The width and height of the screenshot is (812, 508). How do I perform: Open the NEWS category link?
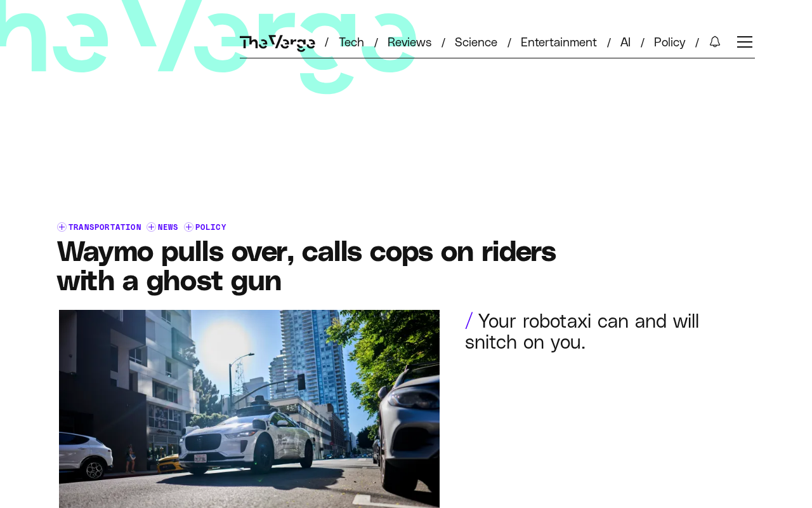tap(168, 227)
